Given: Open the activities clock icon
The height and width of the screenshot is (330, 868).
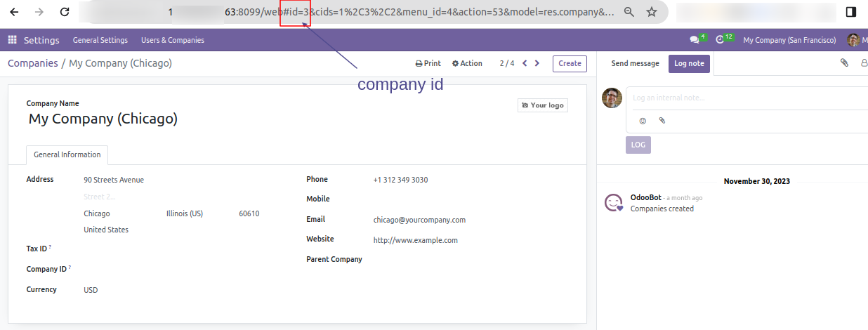Looking at the screenshot, I should (x=719, y=40).
